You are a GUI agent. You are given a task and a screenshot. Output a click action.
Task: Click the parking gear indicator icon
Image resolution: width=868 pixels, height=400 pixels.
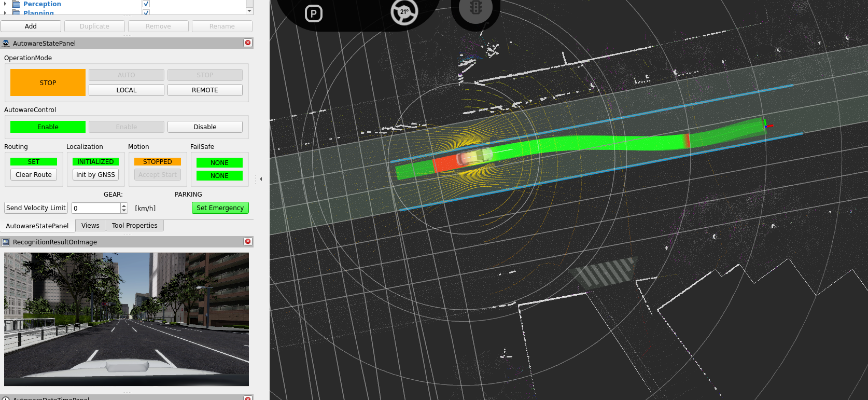313,13
